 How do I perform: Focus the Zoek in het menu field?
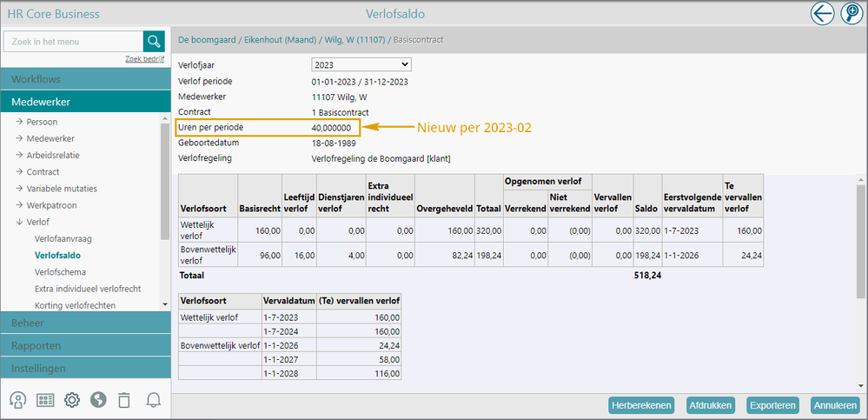(73, 42)
